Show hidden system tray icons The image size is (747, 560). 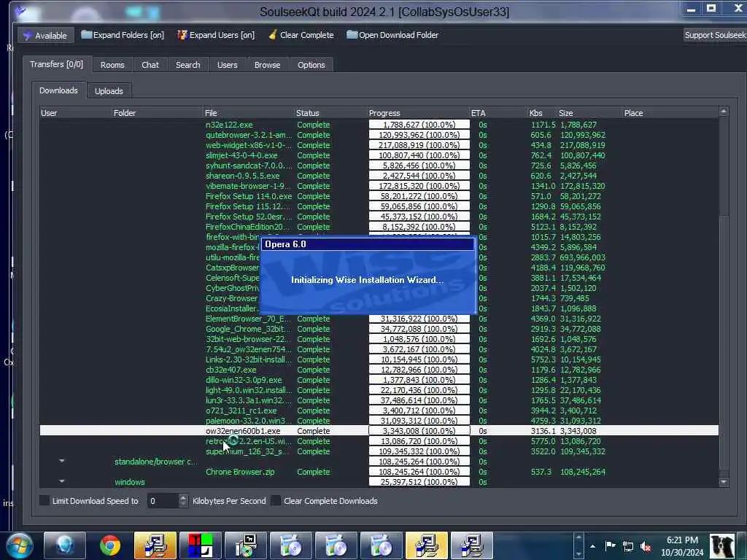(592, 545)
